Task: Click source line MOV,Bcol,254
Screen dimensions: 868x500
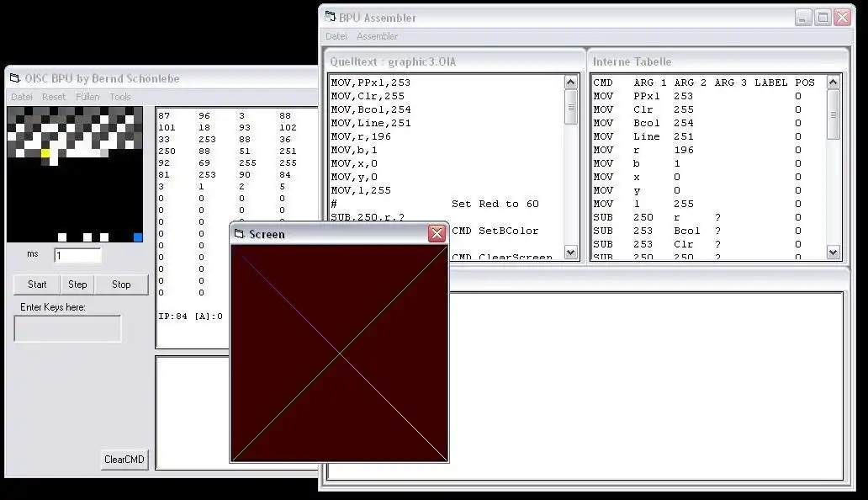Action: pos(371,109)
